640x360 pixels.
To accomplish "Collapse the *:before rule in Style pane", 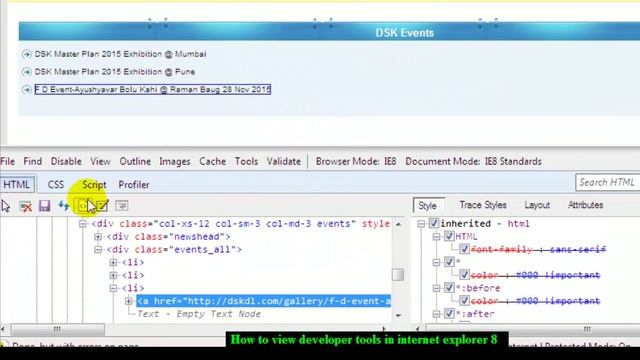I will [x=436, y=288].
